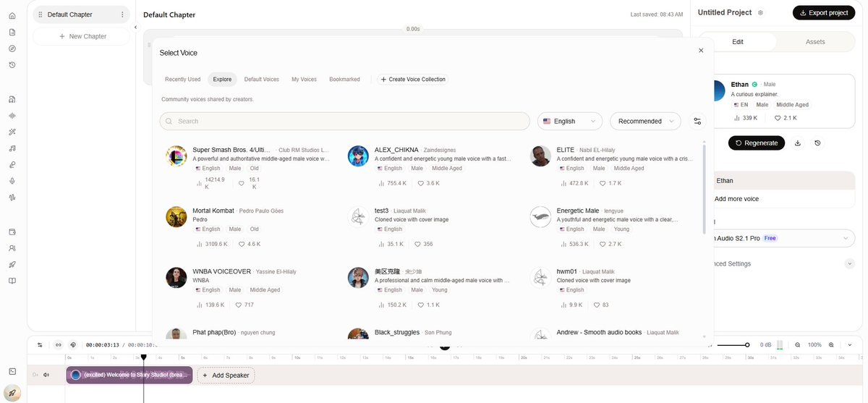Select the ALEX_CHIKNA voice
Viewport: 868px width, 403px height.
point(430,166)
